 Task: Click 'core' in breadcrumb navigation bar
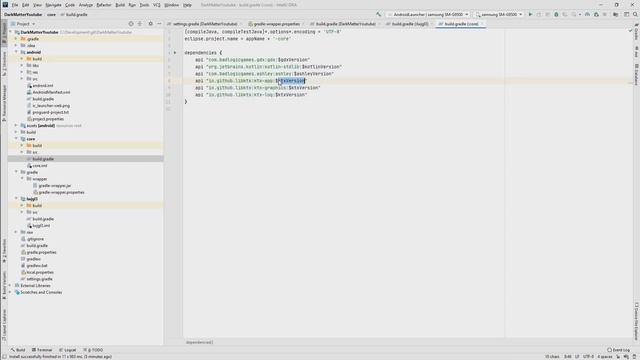tap(51, 14)
